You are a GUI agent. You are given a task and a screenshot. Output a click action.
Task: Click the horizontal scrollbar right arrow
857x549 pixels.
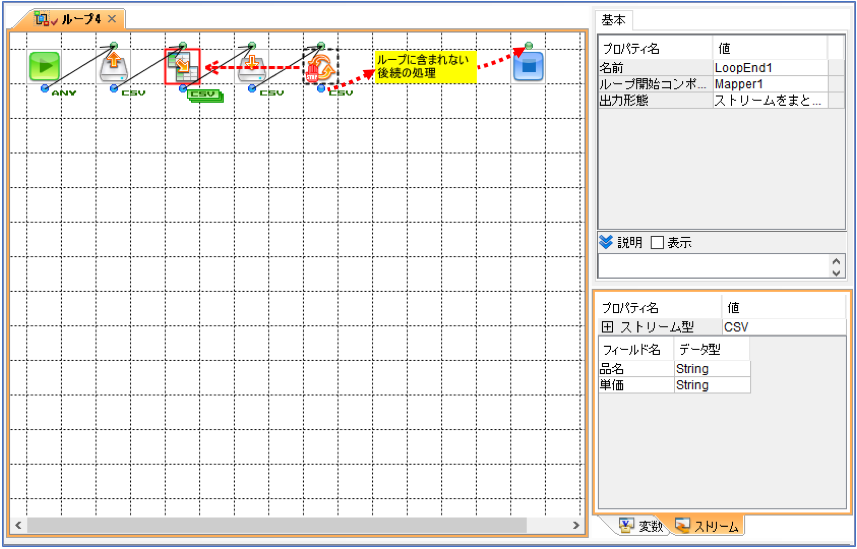coord(576,525)
